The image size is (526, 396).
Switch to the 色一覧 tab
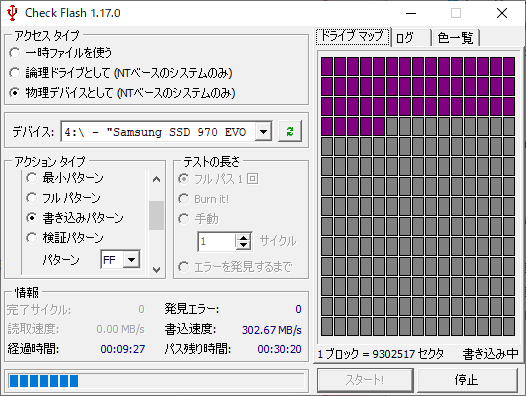(x=456, y=38)
